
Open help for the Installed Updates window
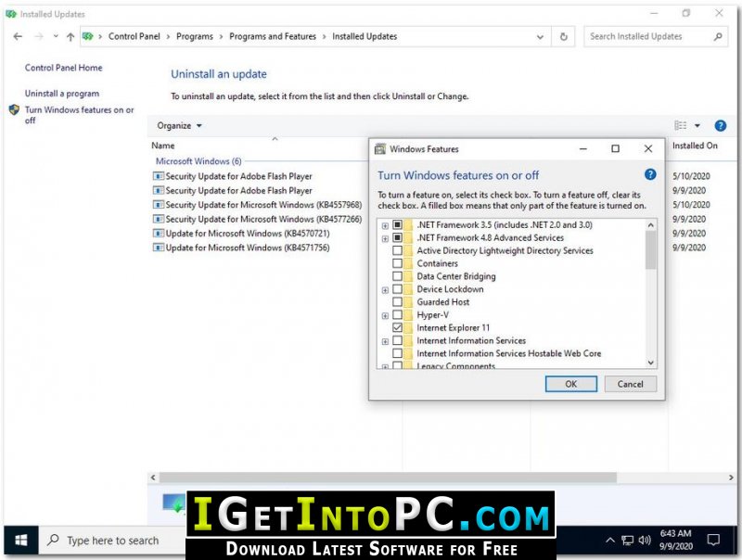click(721, 125)
